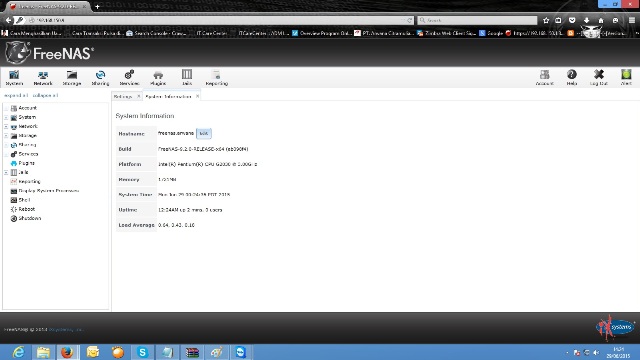Open the Help toolbar icon
The width and height of the screenshot is (640, 360).
tap(572, 78)
